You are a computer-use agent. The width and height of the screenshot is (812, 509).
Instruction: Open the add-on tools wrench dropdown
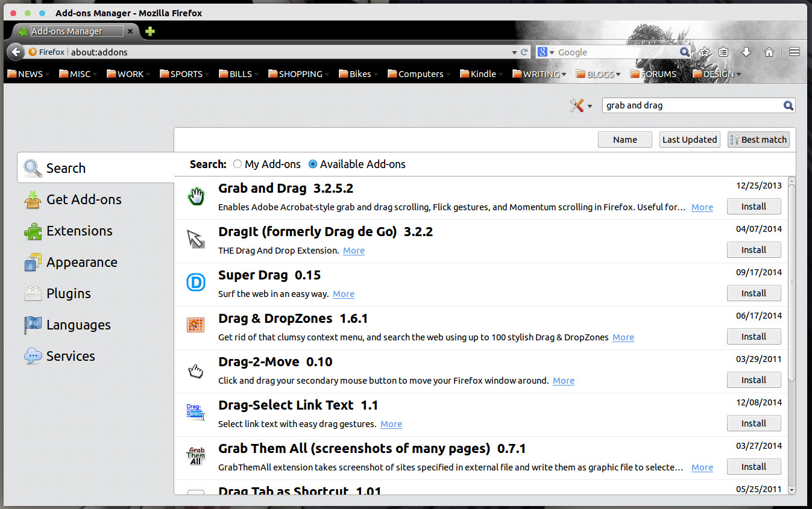pos(581,106)
